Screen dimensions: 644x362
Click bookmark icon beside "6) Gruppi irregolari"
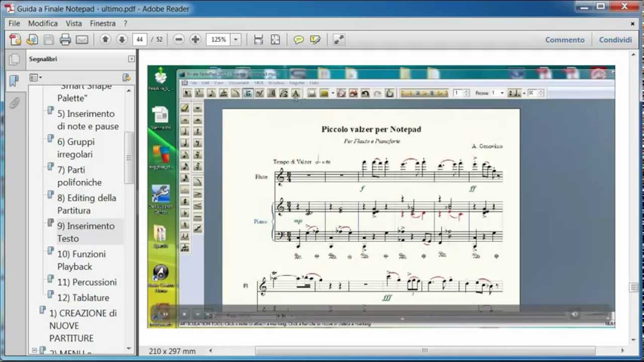pyautogui.click(x=50, y=138)
